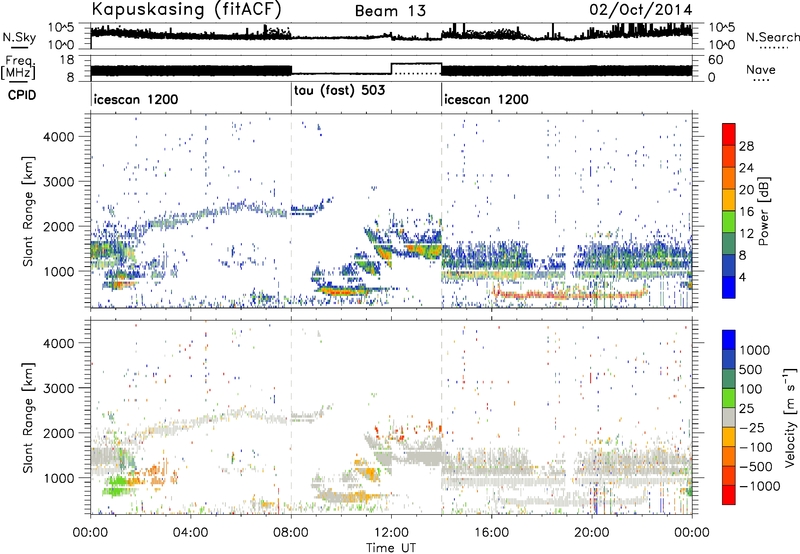Click the Time UT axis label
The image size is (800, 554).
point(391,548)
